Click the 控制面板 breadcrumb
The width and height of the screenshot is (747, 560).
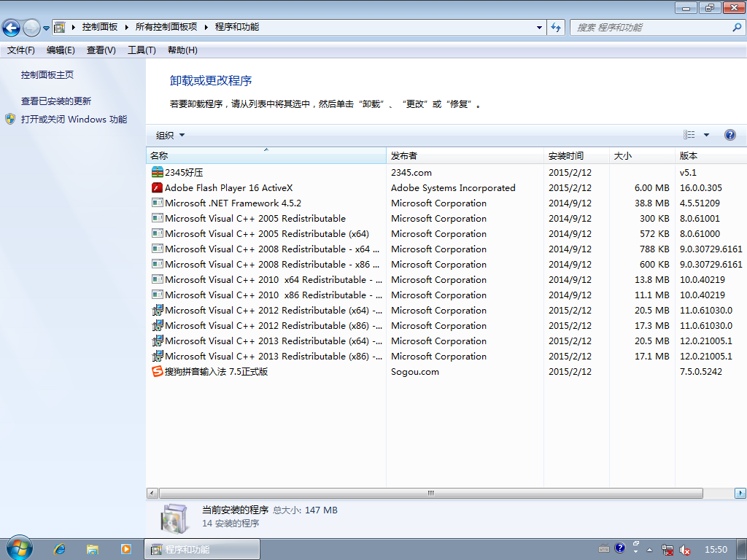point(99,27)
